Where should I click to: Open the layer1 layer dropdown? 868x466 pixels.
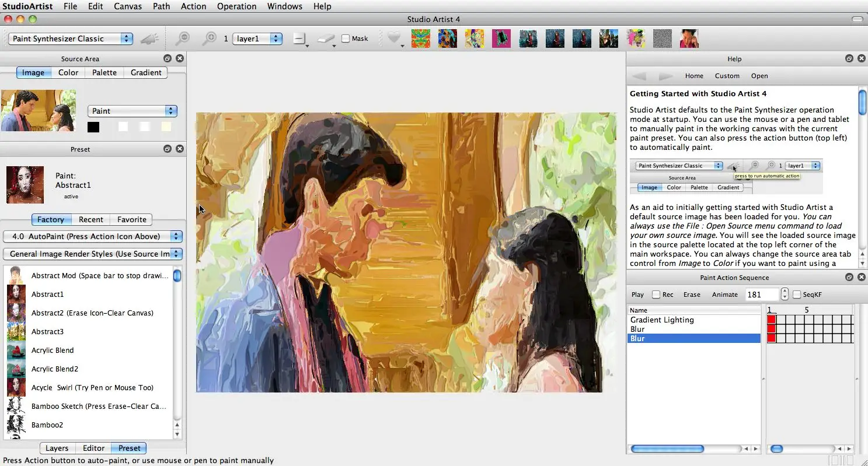pyautogui.click(x=257, y=38)
